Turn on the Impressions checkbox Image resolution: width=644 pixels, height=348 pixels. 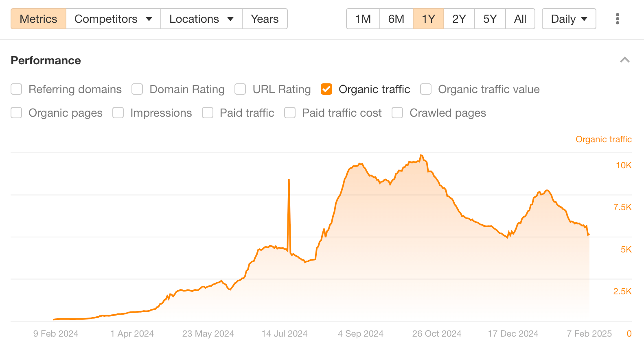[x=118, y=113]
